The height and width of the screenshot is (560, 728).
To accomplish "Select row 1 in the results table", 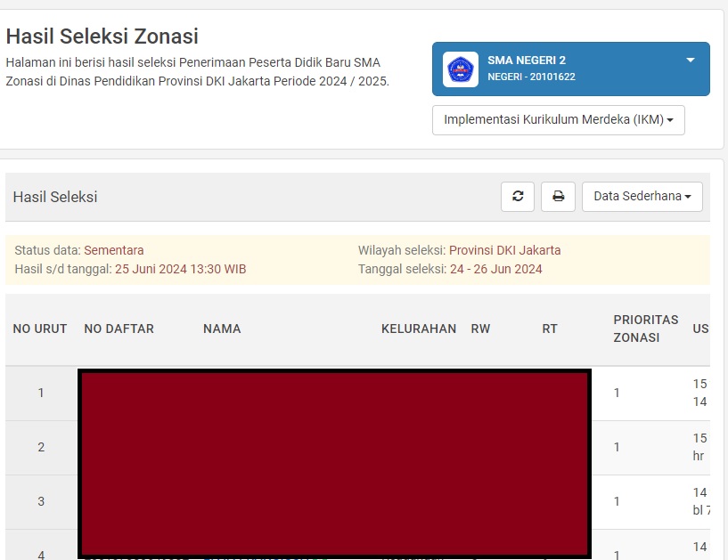I will [x=41, y=392].
